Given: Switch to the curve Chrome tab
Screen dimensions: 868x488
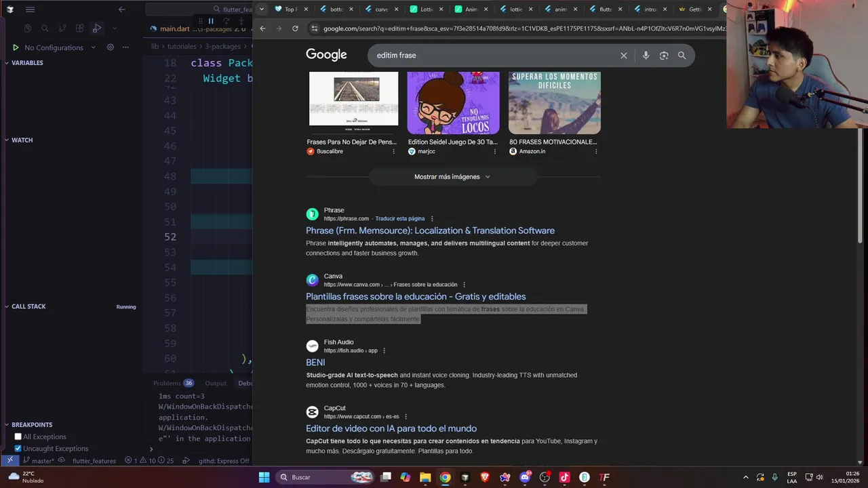Looking at the screenshot, I should [383, 9].
